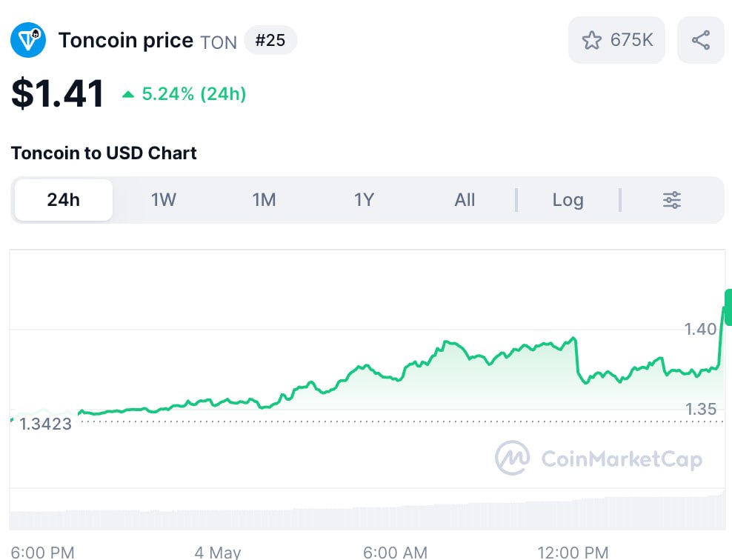The height and width of the screenshot is (560, 732).
Task: Add Toncoin to watchlist via star
Action: coord(591,40)
